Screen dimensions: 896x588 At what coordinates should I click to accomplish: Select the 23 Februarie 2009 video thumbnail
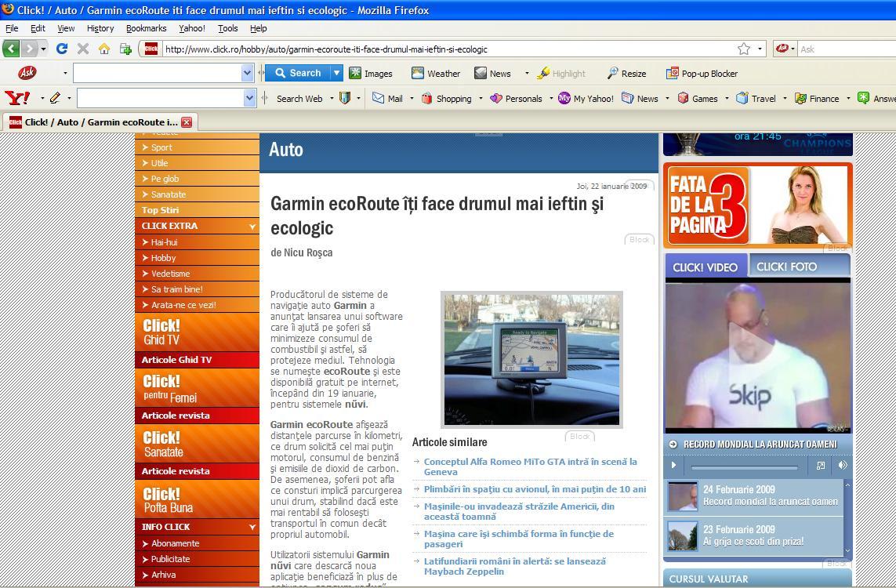coord(682,536)
